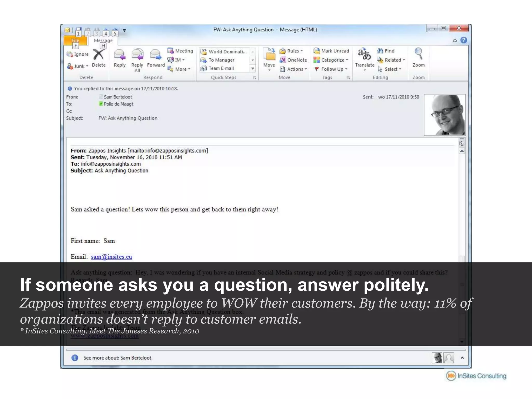Switch to the Message tab
This screenshot has width=532, height=399.
click(103, 41)
